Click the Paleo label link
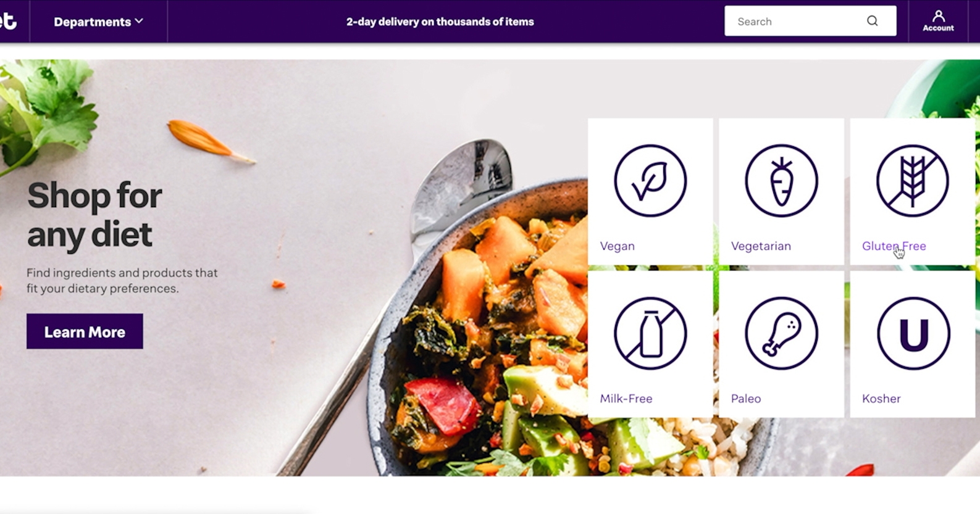Image resolution: width=980 pixels, height=514 pixels. 746,399
